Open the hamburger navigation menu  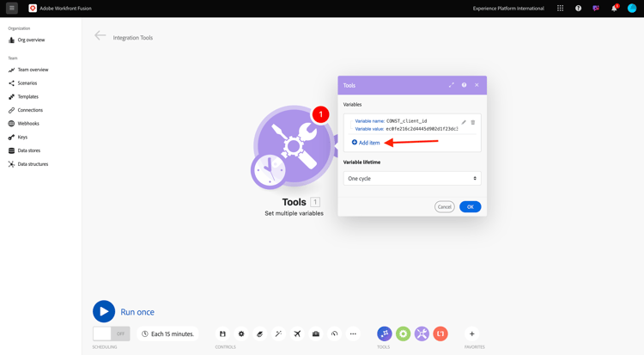(11, 8)
